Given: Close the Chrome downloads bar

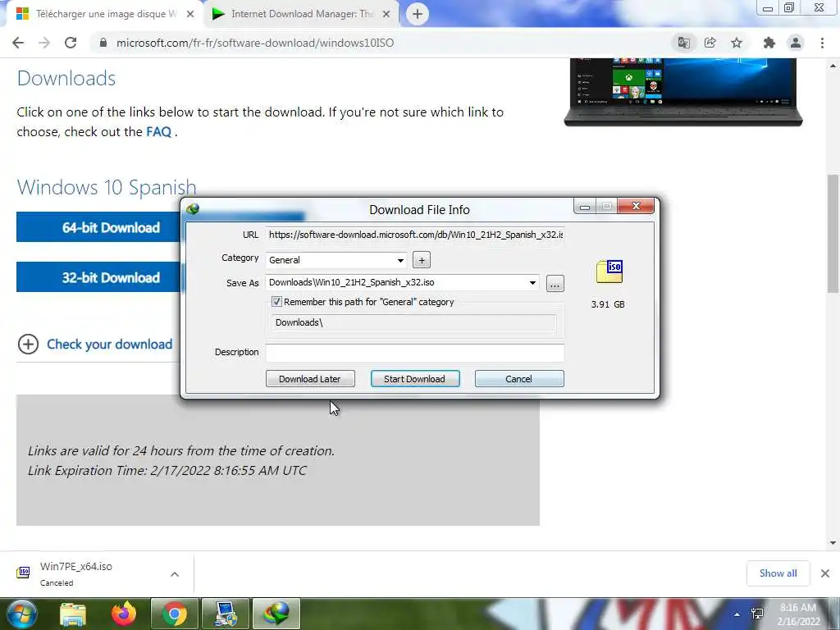Looking at the screenshot, I should 825,573.
